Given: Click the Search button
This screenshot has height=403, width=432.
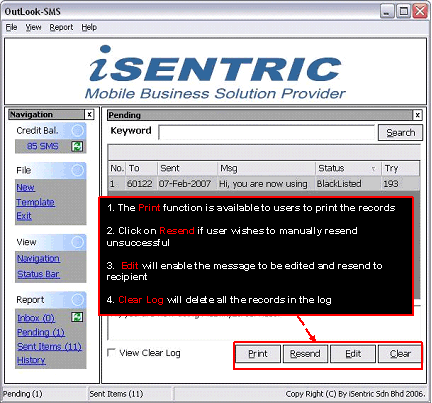Looking at the screenshot, I should click(400, 133).
